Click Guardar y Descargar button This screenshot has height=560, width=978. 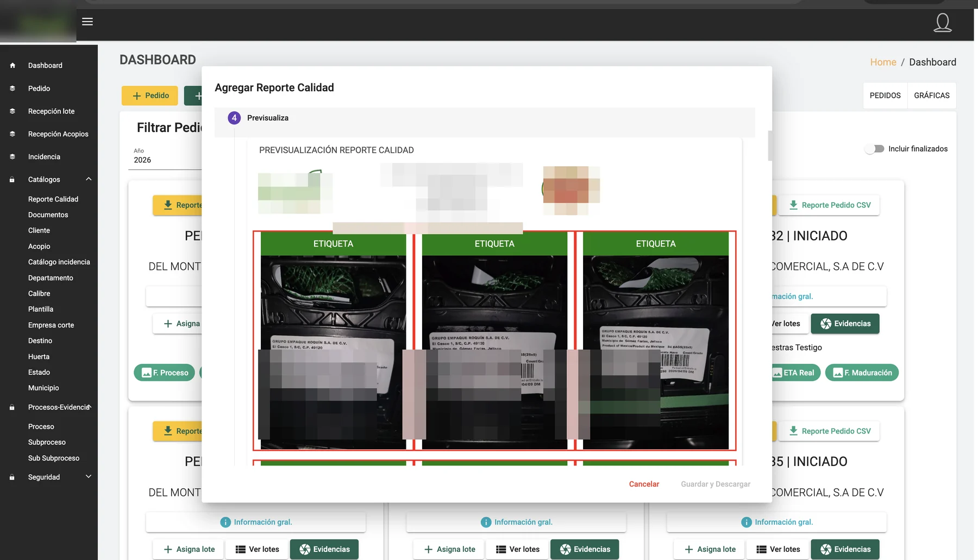(x=716, y=484)
